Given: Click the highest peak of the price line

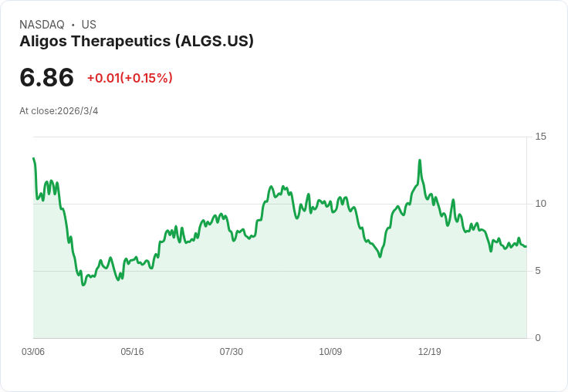Looking at the screenshot, I should pos(419,161).
